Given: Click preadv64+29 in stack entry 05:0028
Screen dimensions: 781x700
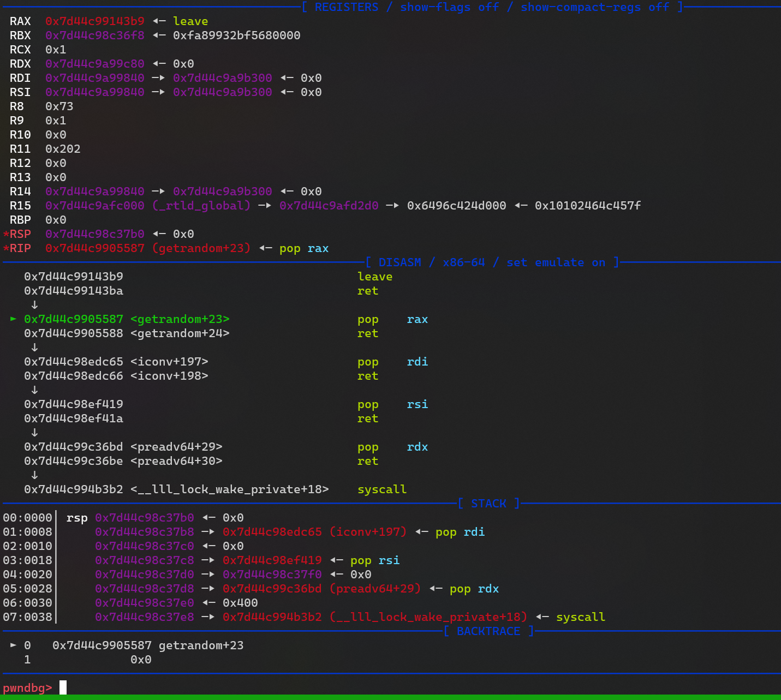Looking at the screenshot, I should (x=375, y=589).
